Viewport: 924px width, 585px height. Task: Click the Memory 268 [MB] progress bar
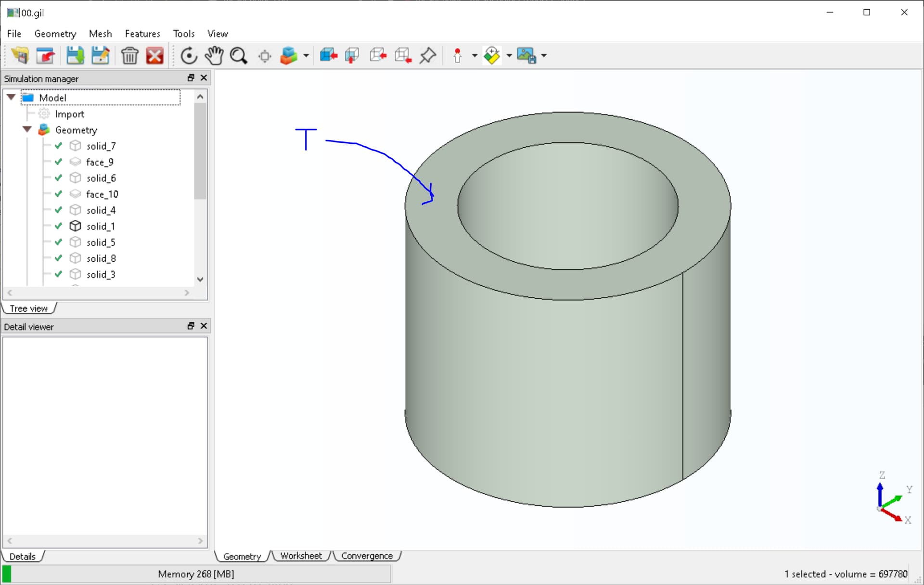(196, 574)
